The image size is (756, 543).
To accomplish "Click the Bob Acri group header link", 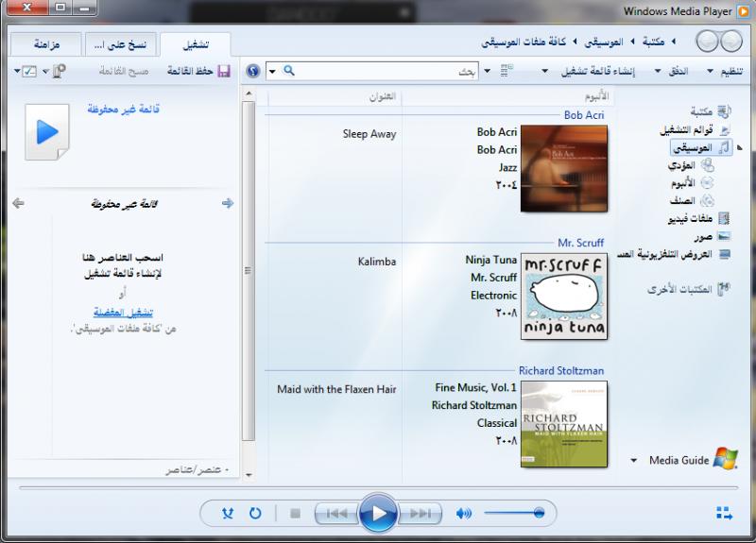I will [584, 114].
